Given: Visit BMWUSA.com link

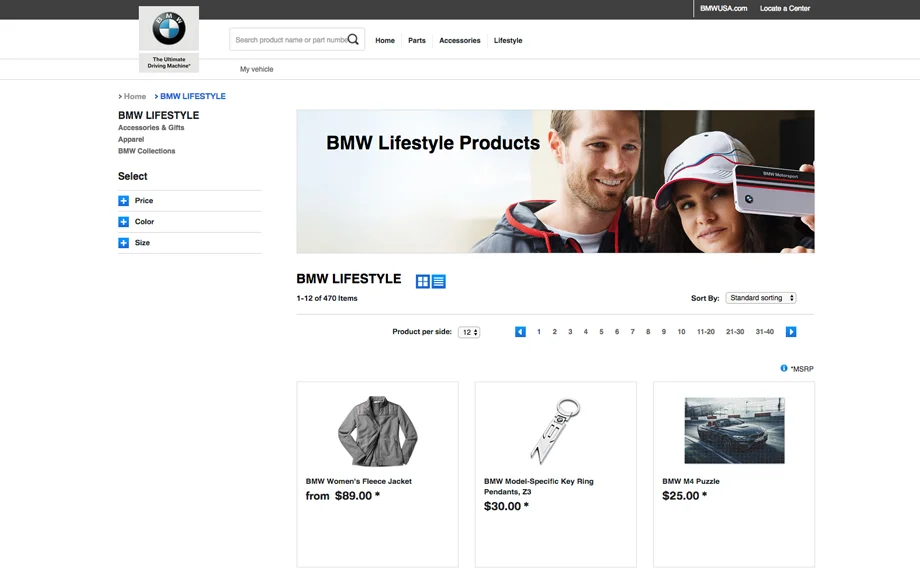Looking at the screenshot, I should [x=723, y=8].
